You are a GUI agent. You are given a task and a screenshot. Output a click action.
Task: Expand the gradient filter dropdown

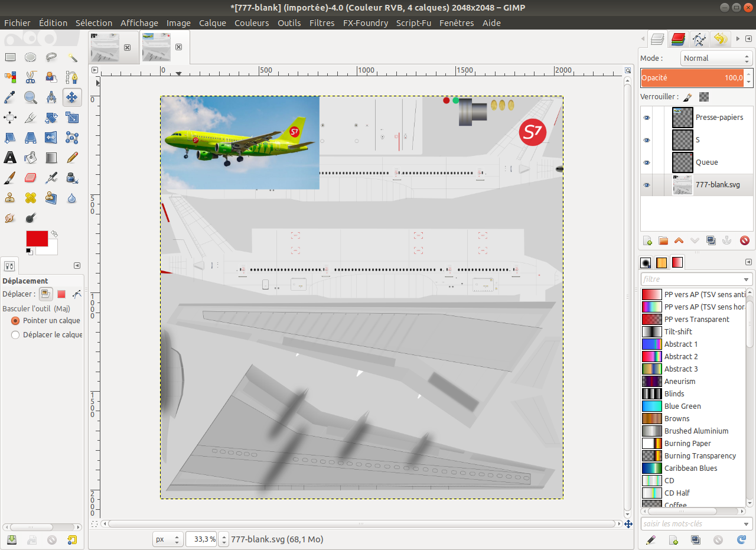[x=746, y=279]
